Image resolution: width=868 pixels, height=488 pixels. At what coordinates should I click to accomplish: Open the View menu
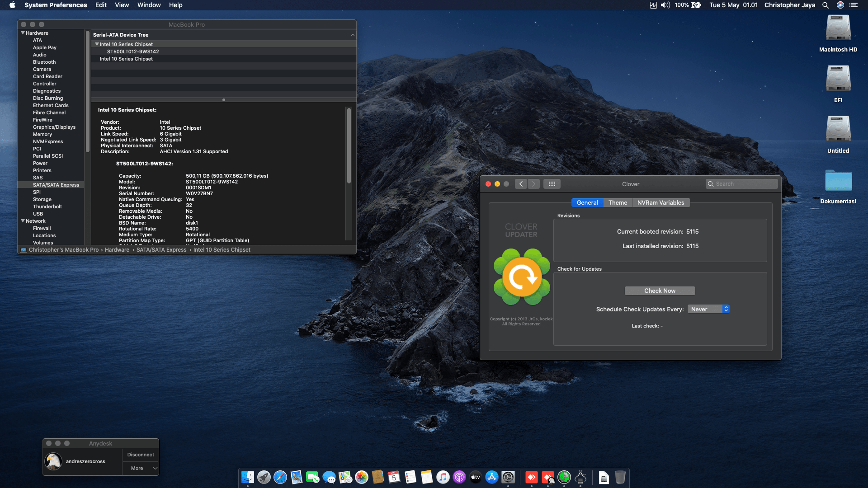click(122, 5)
